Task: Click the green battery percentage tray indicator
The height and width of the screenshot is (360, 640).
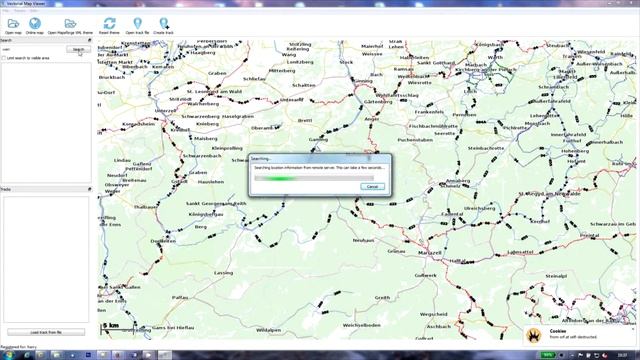Action: click(x=547, y=355)
